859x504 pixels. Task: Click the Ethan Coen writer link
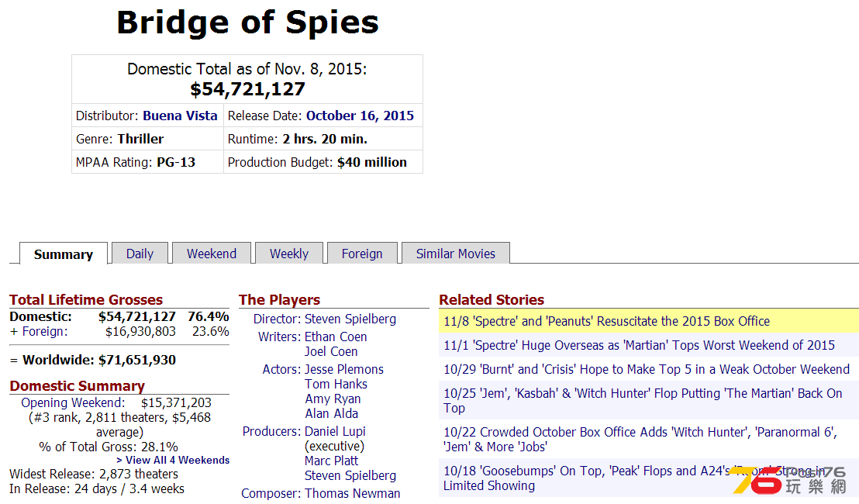pos(335,337)
